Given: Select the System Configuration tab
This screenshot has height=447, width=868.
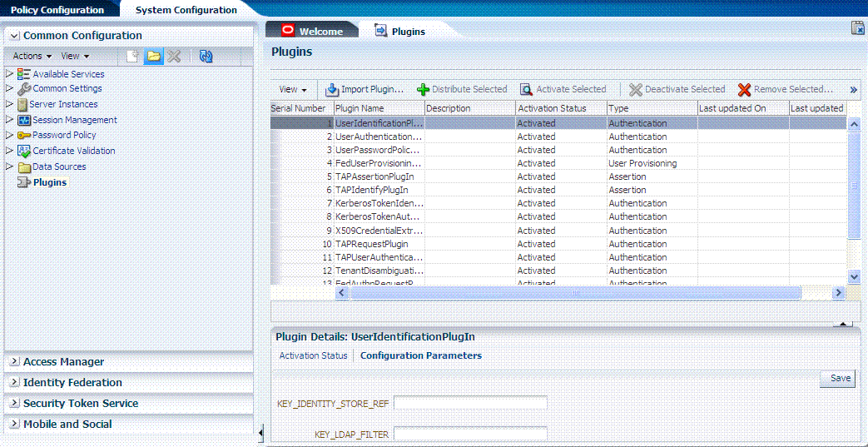Looking at the screenshot, I should 186,10.
